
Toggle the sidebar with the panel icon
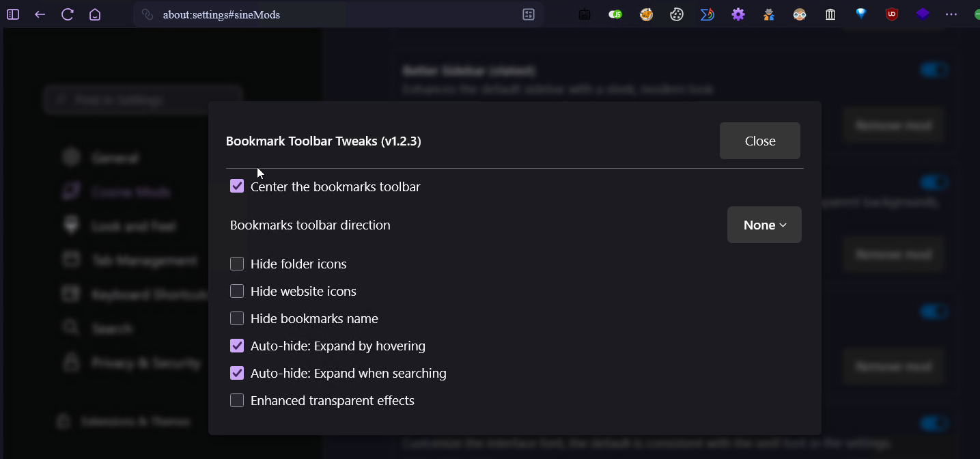pos(12,14)
